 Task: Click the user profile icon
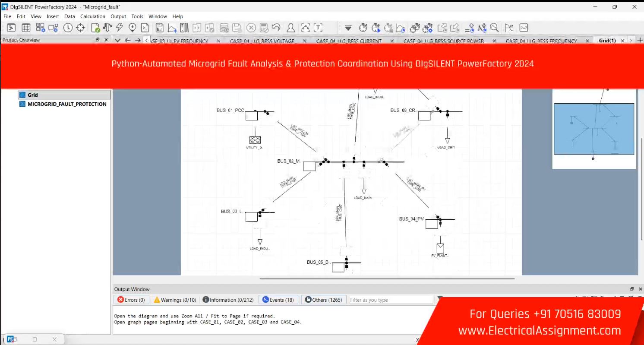pos(290,28)
